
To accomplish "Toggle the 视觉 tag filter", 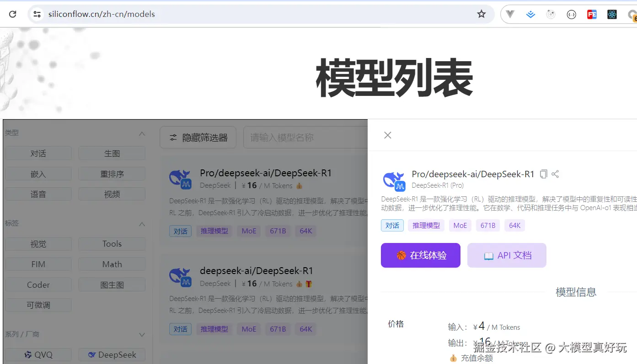I will click(38, 244).
